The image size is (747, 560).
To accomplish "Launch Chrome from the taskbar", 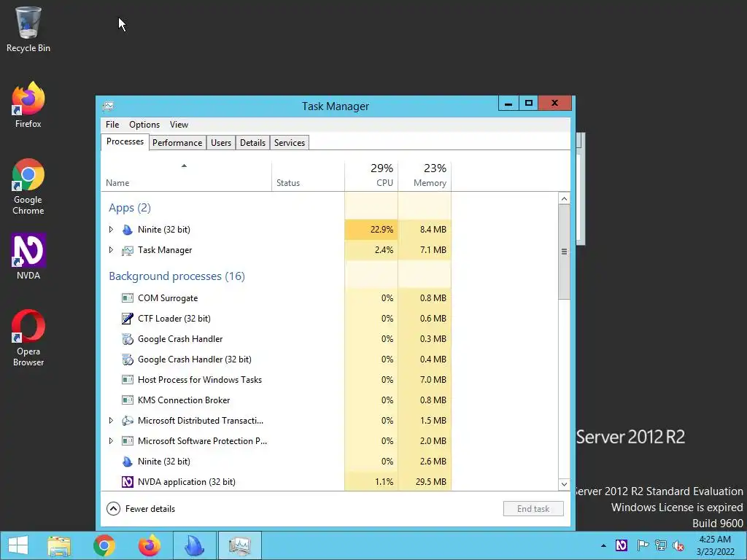I will pyautogui.click(x=104, y=545).
